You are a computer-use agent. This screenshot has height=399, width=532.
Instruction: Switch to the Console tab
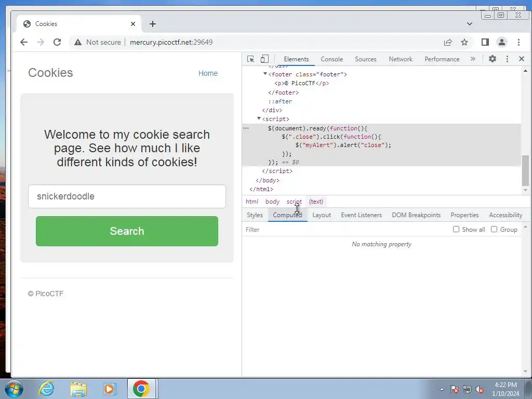click(331, 59)
